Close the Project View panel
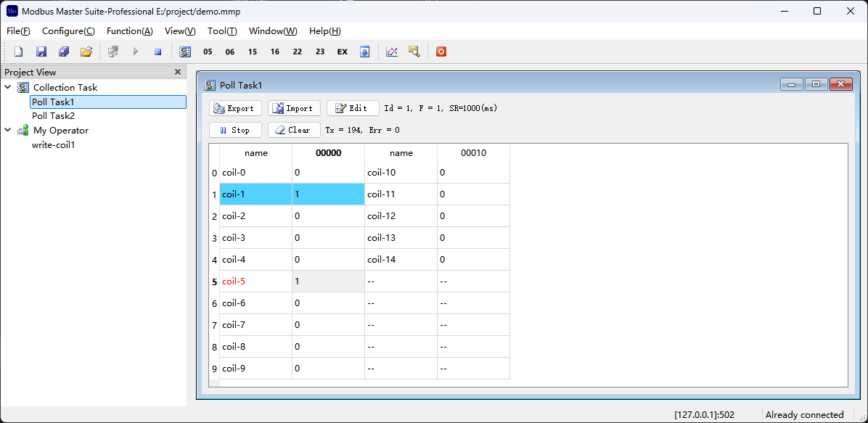This screenshot has height=423, width=868. (x=178, y=72)
